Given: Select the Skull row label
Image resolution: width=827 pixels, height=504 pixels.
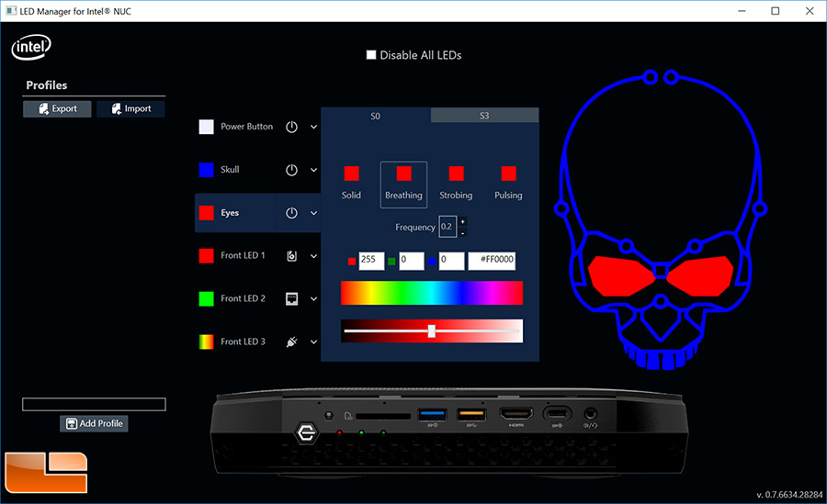Looking at the screenshot, I should click(x=230, y=170).
